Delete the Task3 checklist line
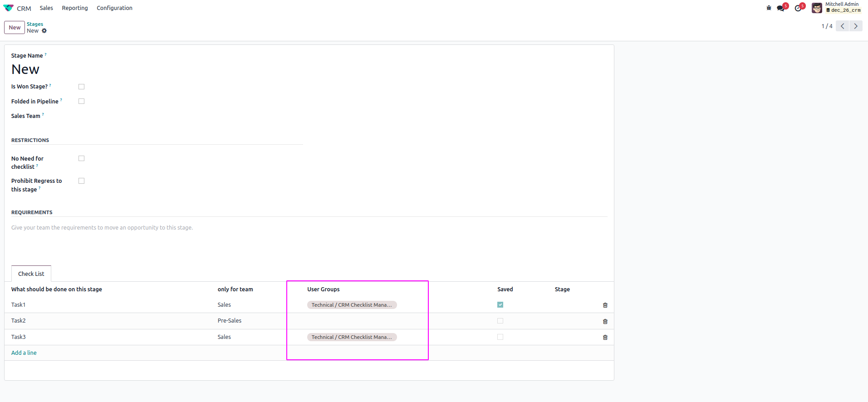Viewport: 868px width, 402px height. pyautogui.click(x=605, y=338)
